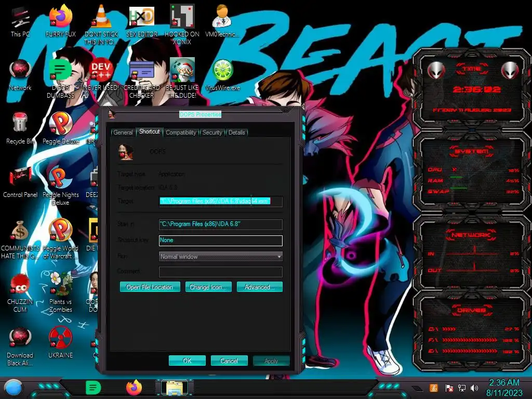Select the HxD SEX EDITOR desktop icon

141,21
